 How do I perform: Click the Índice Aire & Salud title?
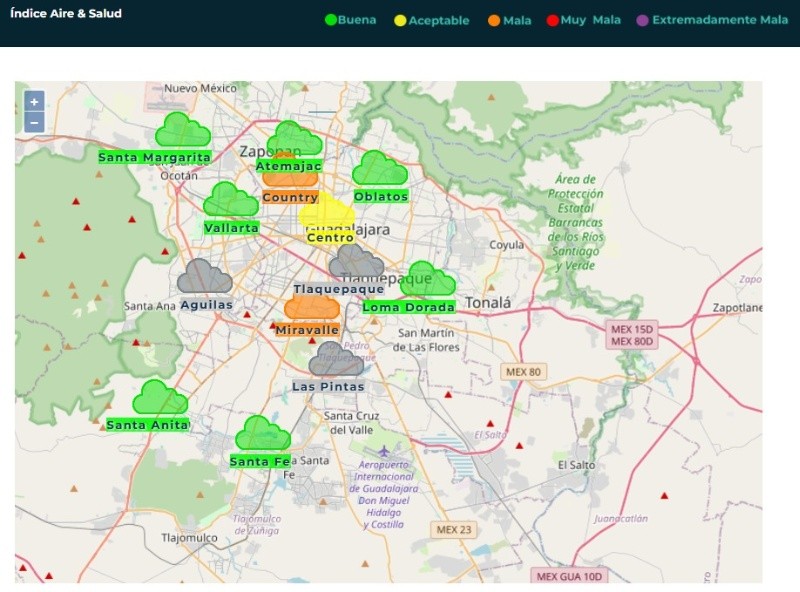click(x=66, y=14)
